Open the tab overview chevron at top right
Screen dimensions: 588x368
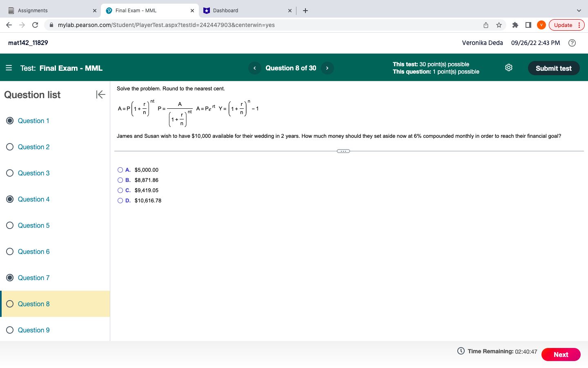579,10
